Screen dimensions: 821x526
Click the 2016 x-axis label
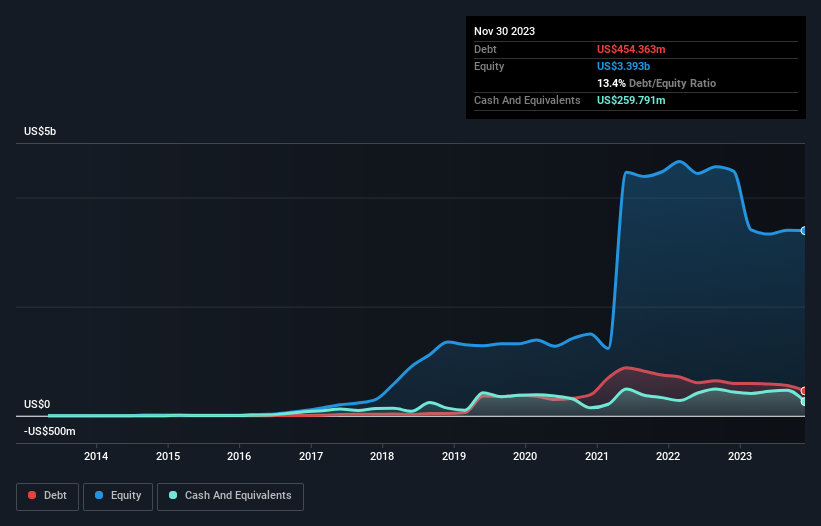tap(239, 456)
